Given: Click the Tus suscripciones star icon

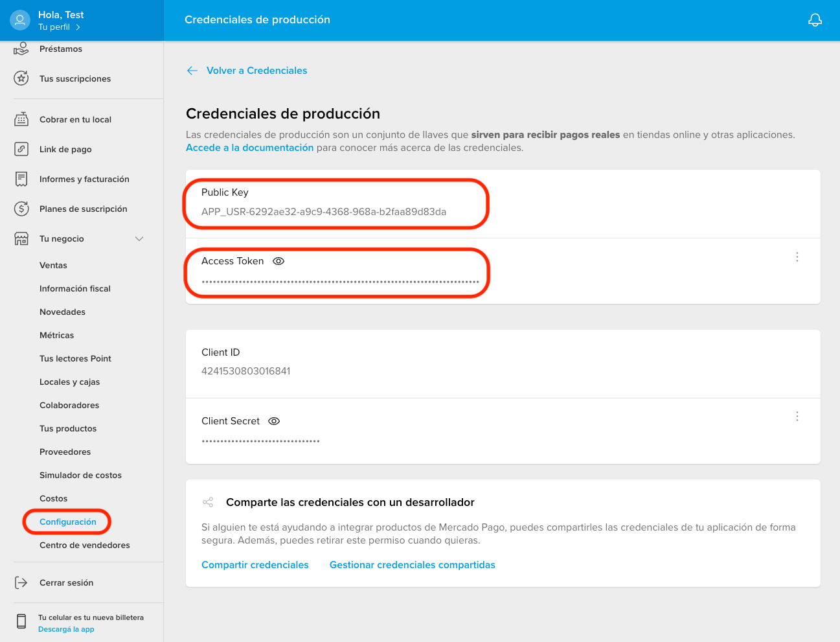Looking at the screenshot, I should [21, 78].
